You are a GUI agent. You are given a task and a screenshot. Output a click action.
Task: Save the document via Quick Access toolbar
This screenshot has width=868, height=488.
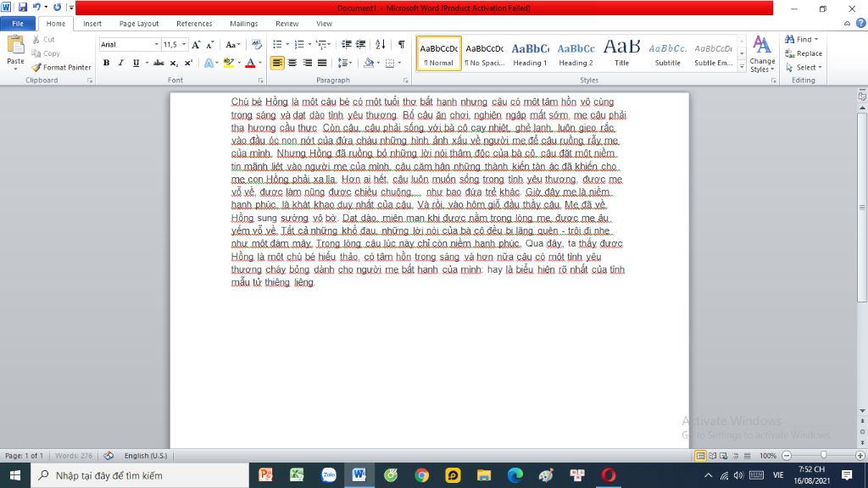point(23,8)
